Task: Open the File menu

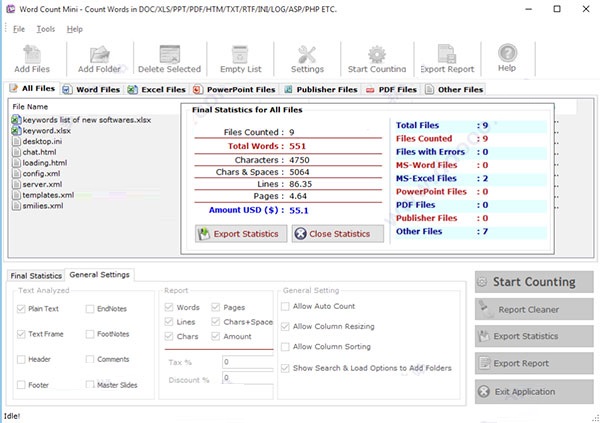Action: [x=19, y=29]
